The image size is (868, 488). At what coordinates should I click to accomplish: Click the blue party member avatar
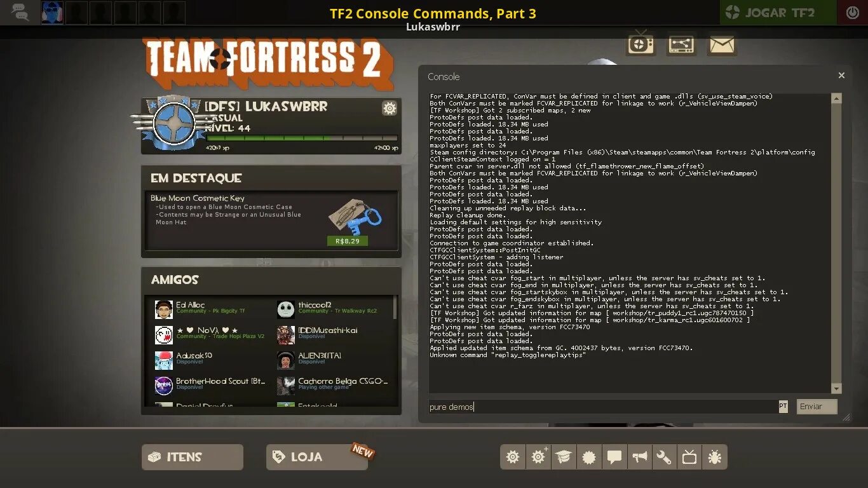(52, 13)
